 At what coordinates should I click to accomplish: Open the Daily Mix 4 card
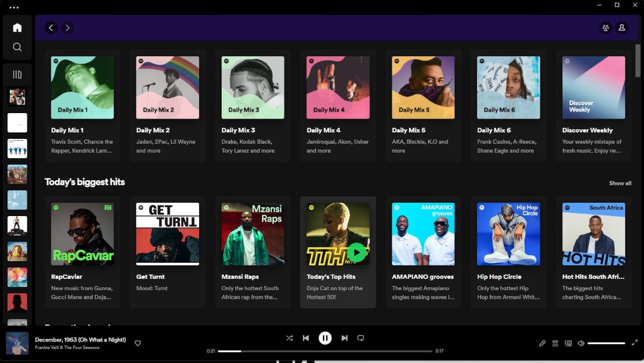tap(338, 106)
